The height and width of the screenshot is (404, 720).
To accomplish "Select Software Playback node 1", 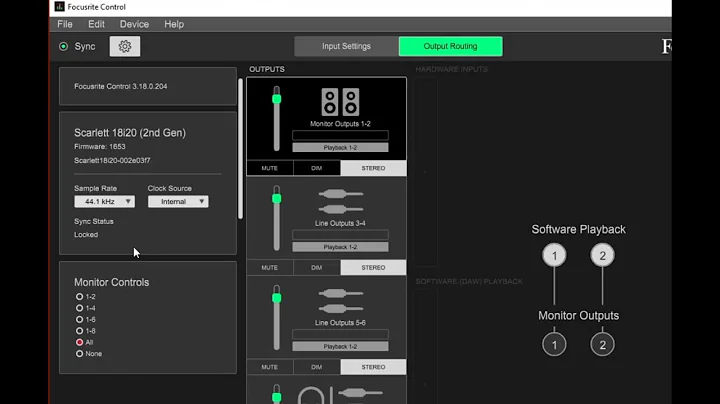I will [554, 255].
